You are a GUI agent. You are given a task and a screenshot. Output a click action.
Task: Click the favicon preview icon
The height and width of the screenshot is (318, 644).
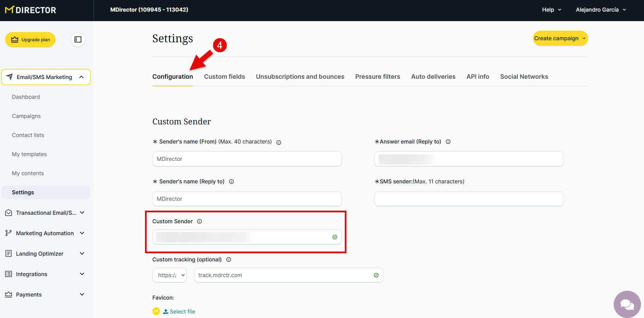156,311
